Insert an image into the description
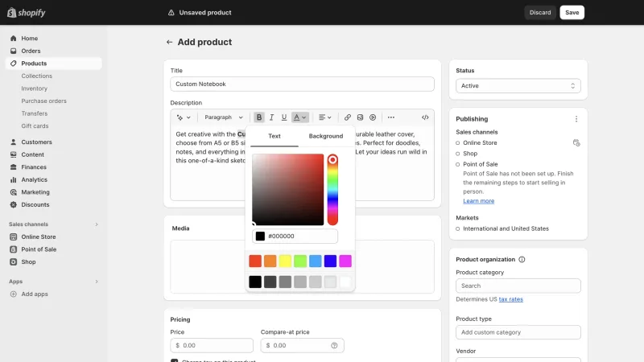644x362 pixels. 360,117
